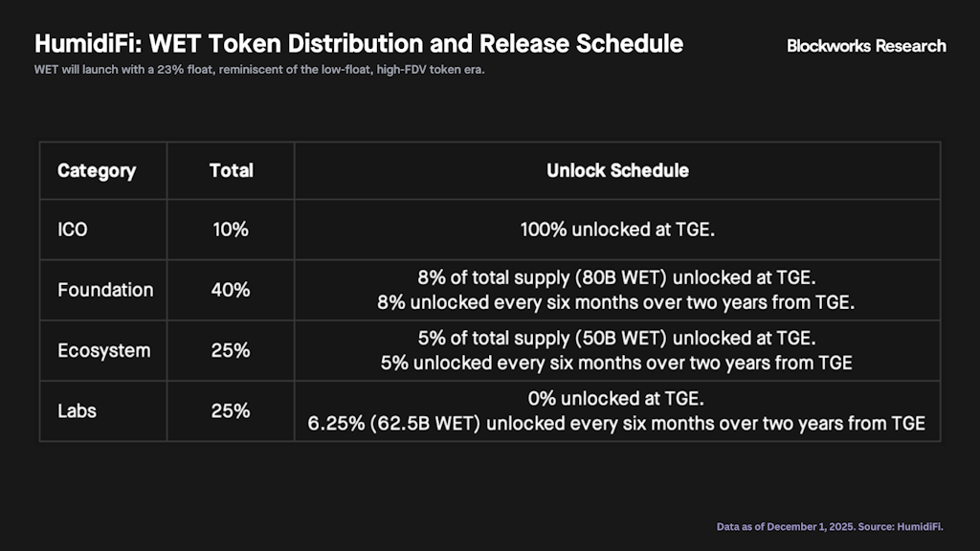Screen dimensions: 980x551
Task: Click the Category column header
Action: tap(97, 171)
